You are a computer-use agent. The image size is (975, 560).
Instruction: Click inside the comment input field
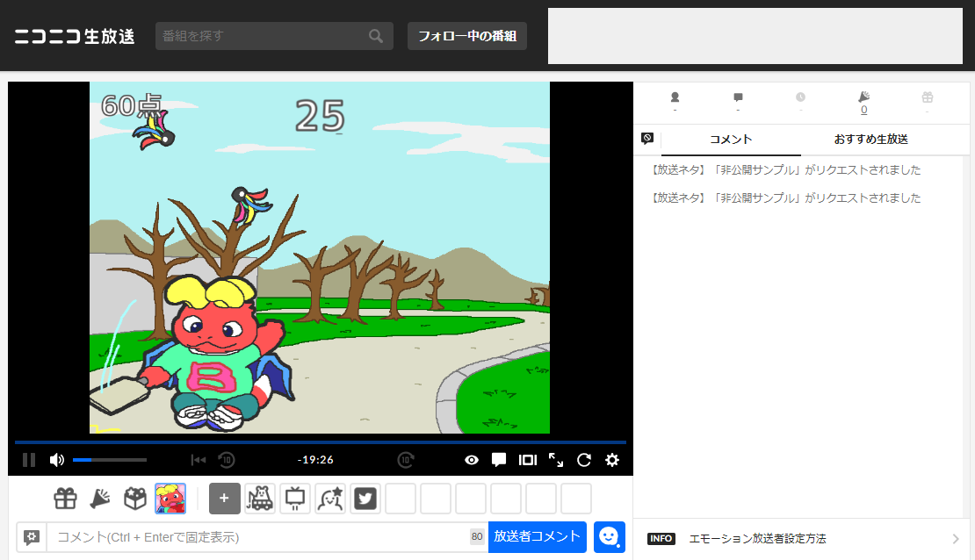click(x=264, y=537)
